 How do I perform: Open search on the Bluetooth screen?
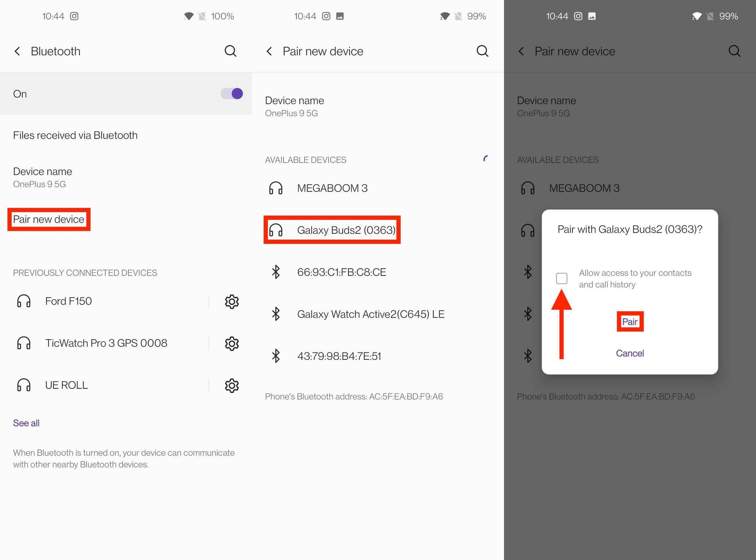[x=231, y=51]
